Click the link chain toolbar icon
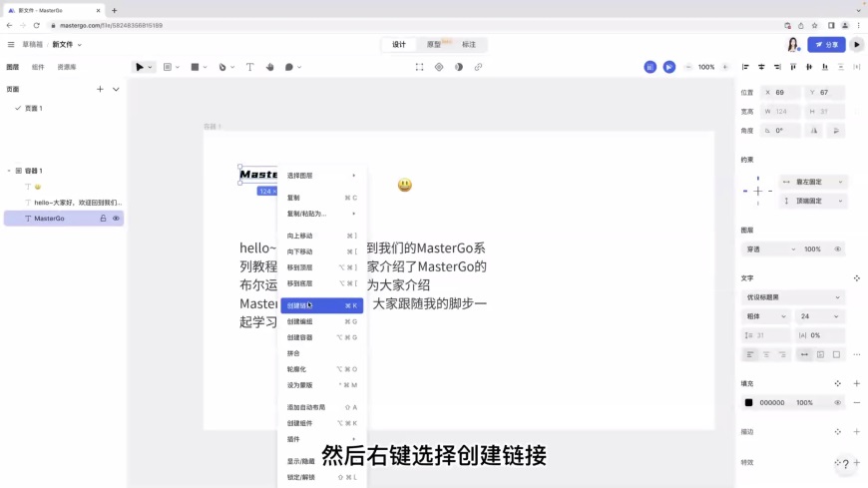The width and height of the screenshot is (868, 488). coord(478,67)
